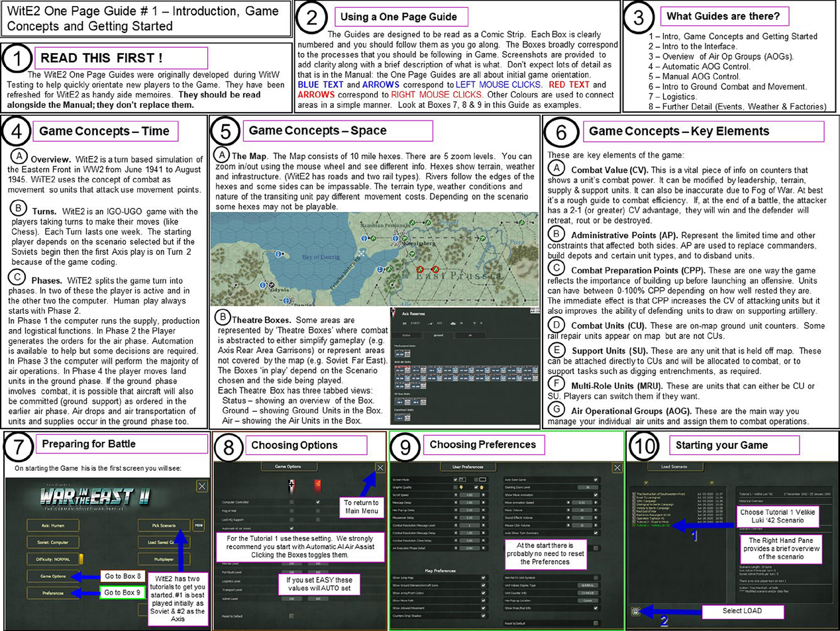The height and width of the screenshot is (631, 840).
Task: Disable the Show Jump Map checkbox
Action: click(483, 578)
